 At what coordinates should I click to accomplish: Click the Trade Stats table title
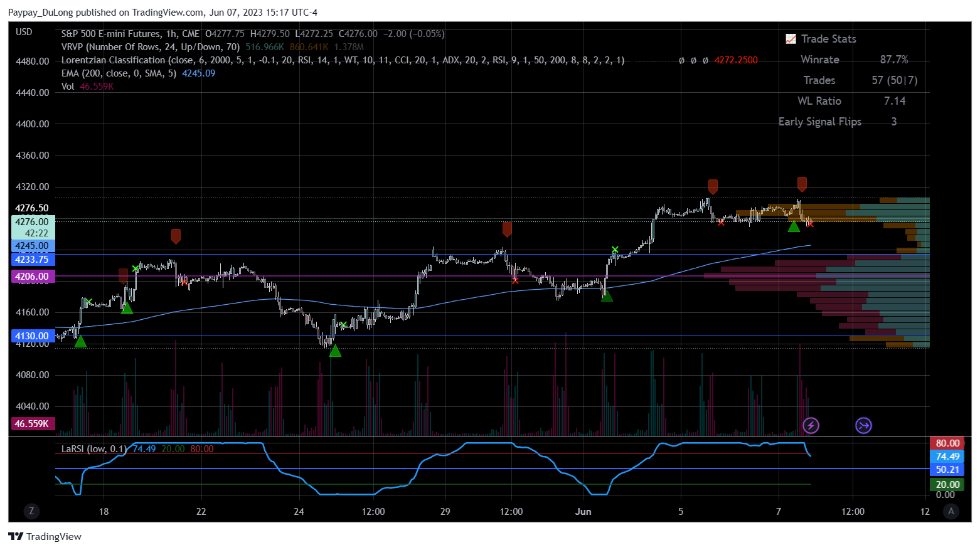828,39
